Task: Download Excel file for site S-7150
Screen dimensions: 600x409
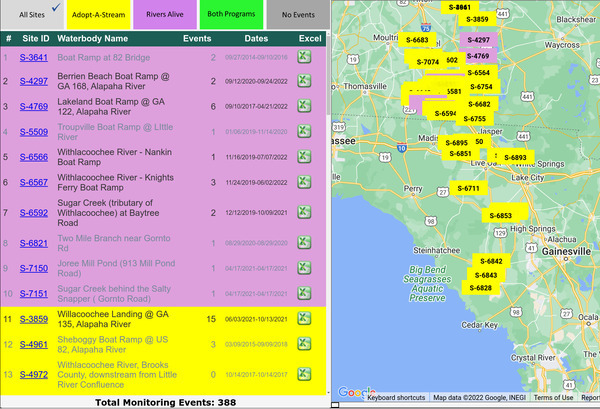Action: coord(304,268)
